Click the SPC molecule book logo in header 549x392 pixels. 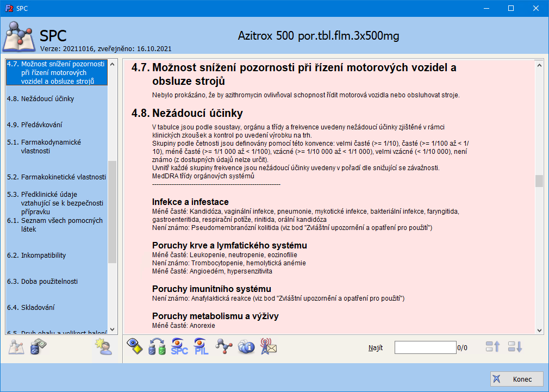point(19,37)
